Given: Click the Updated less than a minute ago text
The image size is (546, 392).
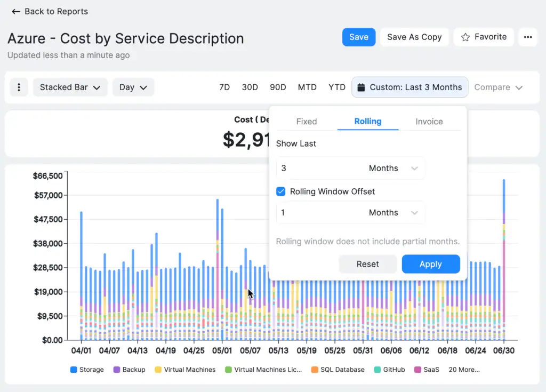Looking at the screenshot, I should pyautogui.click(x=69, y=55).
